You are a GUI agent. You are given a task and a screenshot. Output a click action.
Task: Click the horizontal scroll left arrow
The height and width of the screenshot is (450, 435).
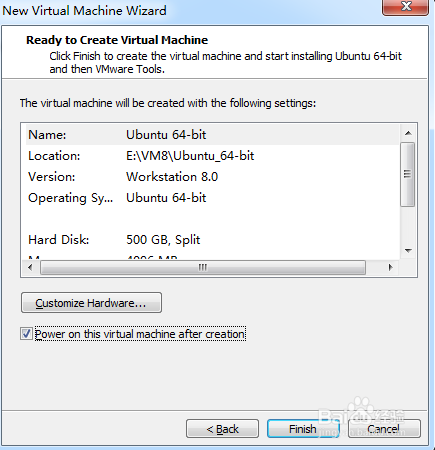[x=30, y=267]
